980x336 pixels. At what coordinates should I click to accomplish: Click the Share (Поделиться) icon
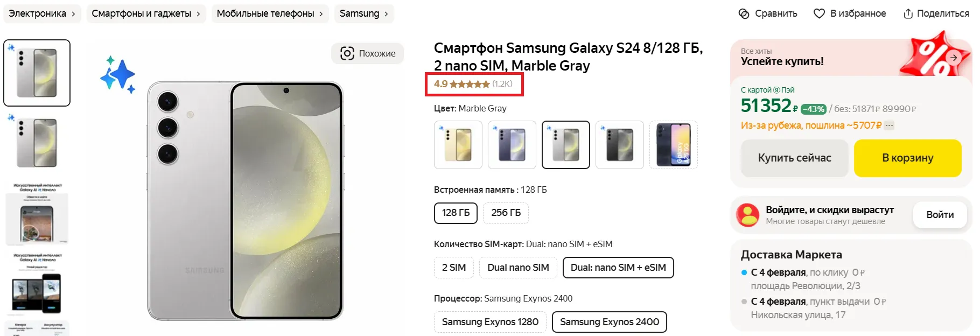click(908, 14)
